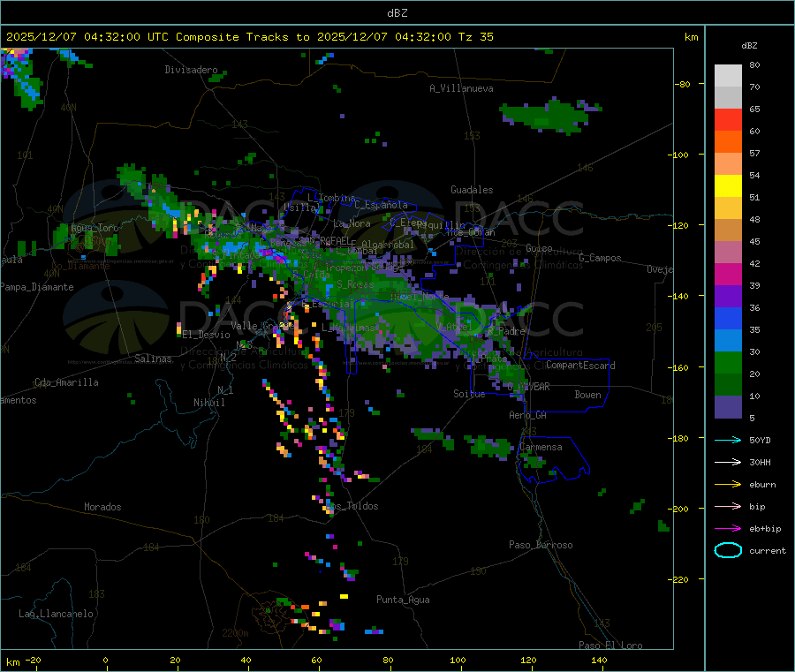
Task: Pick the magenta swatch between 42 and 39
Action: pyautogui.click(x=728, y=274)
